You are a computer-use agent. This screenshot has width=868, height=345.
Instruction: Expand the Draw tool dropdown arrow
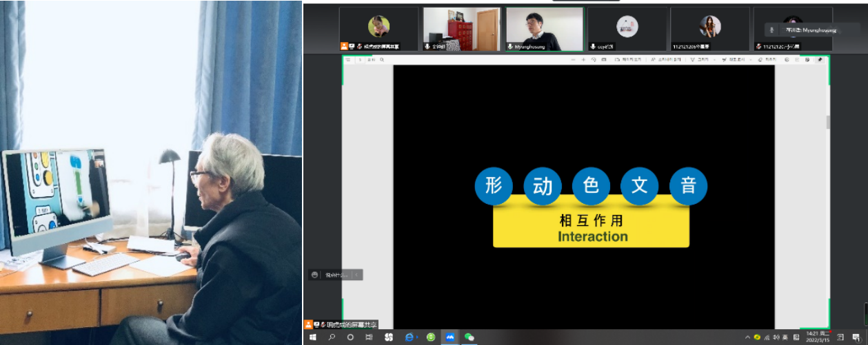coord(716,60)
